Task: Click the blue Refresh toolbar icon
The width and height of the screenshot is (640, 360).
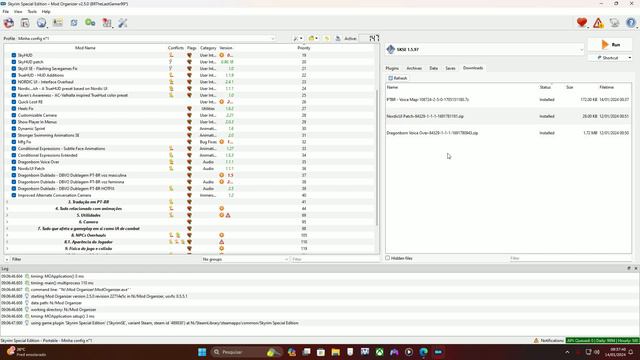Action: point(74,23)
